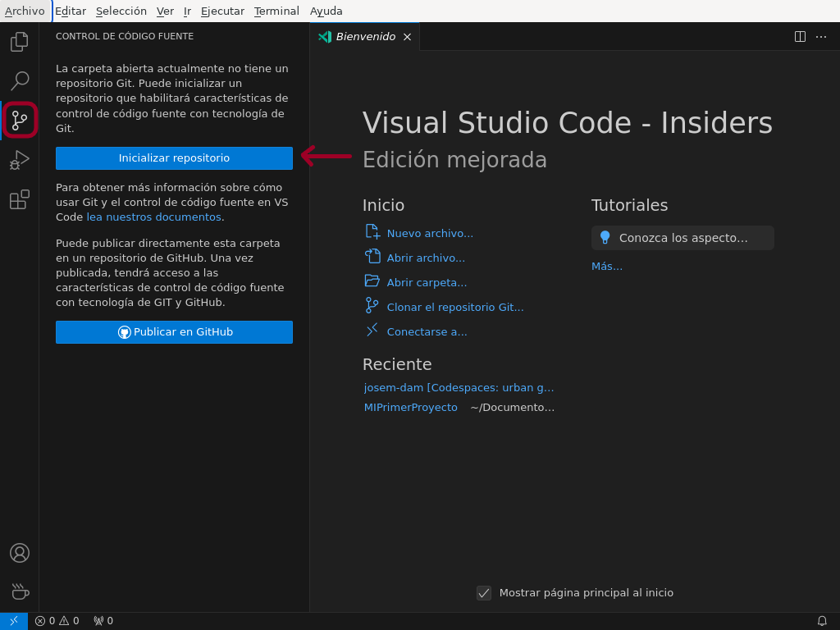
Task: Click the Conectarse a... link
Action: (427, 332)
